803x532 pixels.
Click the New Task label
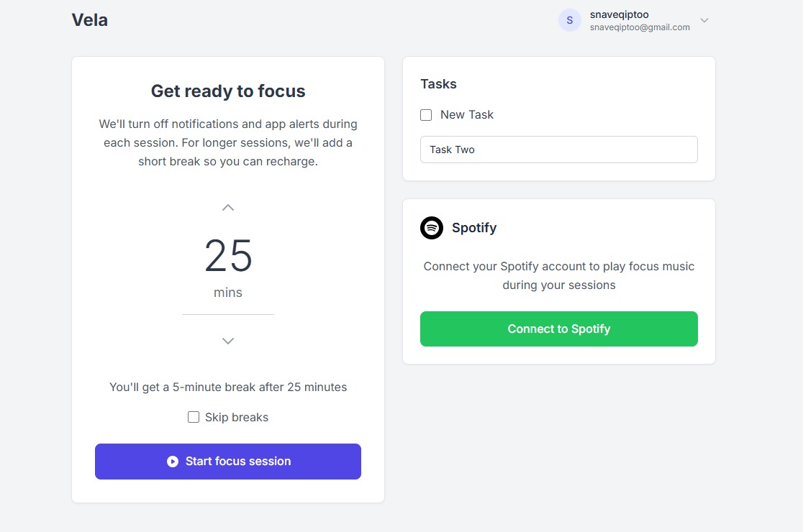466,115
